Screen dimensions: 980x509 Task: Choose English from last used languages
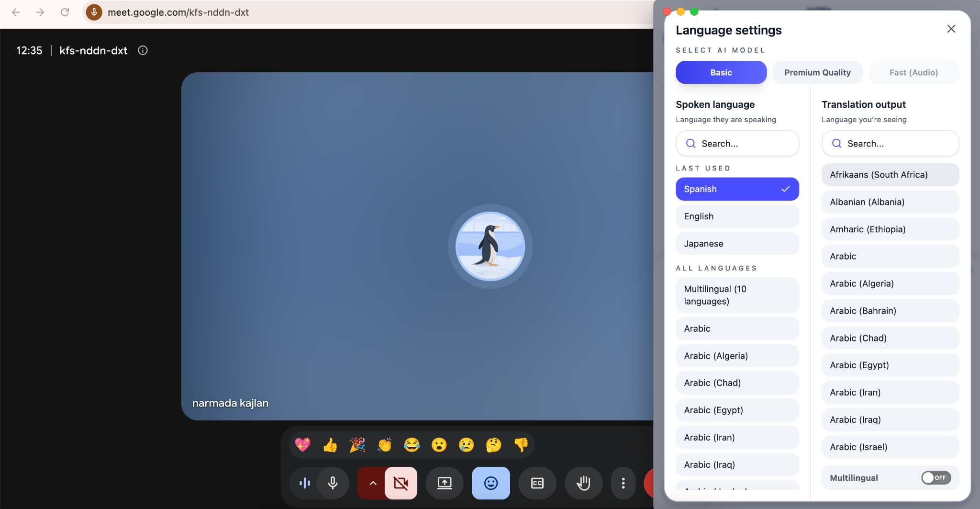737,216
